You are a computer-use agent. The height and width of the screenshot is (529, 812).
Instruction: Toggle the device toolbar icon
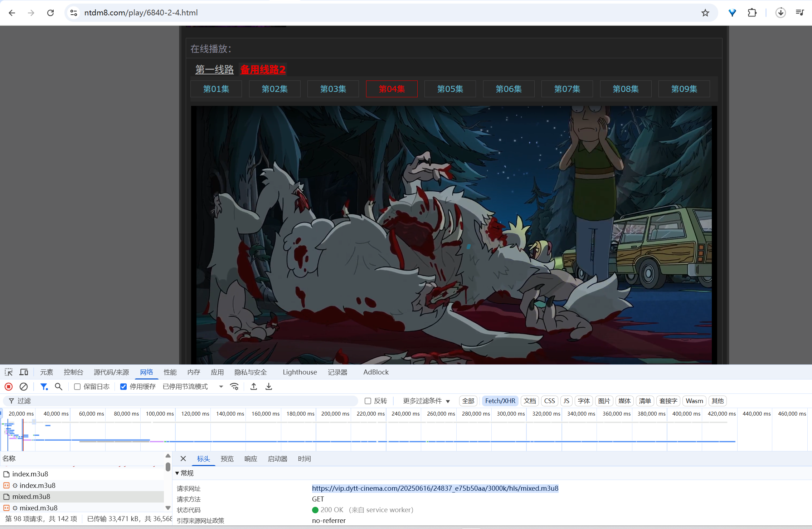[24, 372]
